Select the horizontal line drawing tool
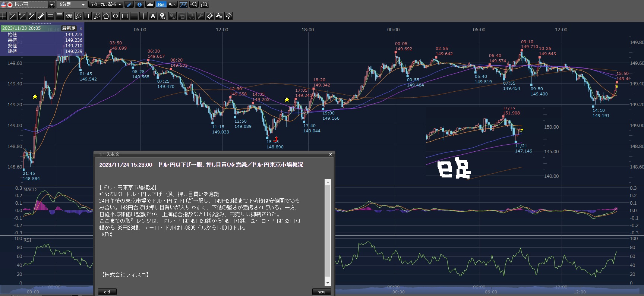 point(134,16)
